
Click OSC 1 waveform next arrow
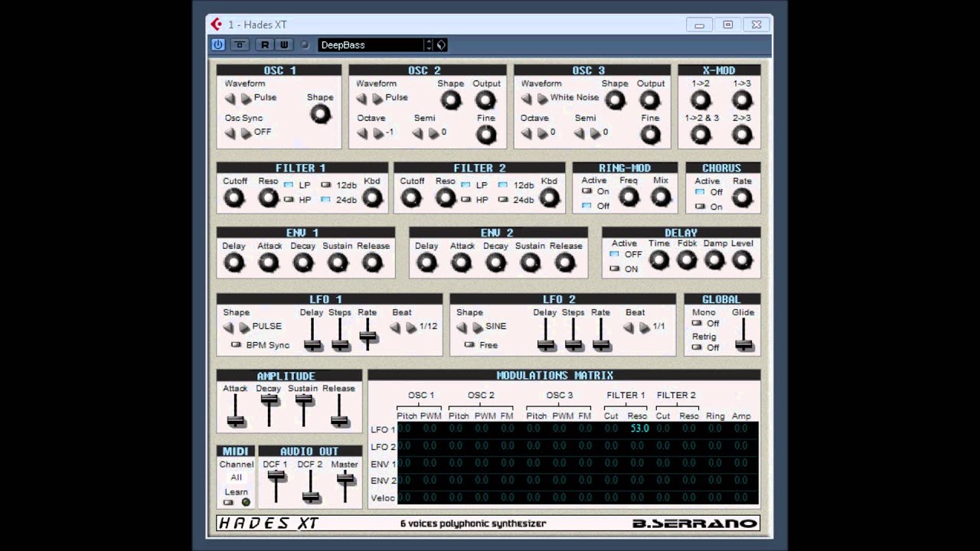pyautogui.click(x=246, y=99)
